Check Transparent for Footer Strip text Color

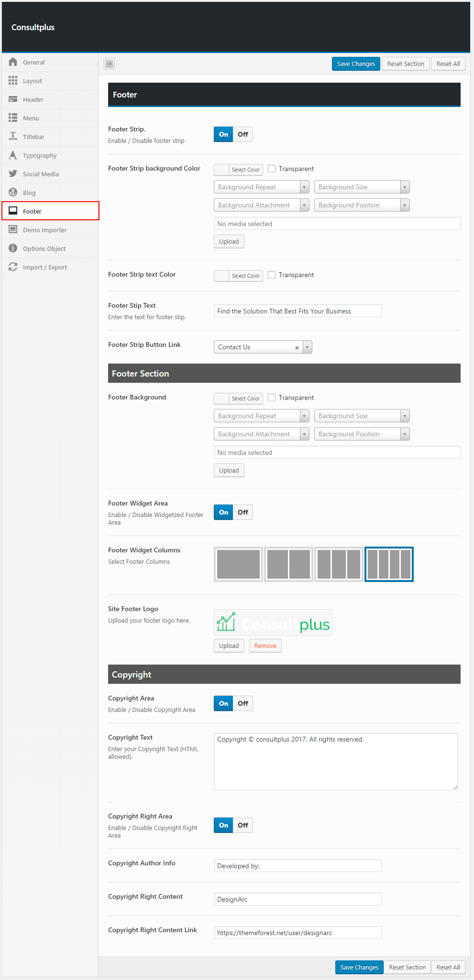coord(272,275)
